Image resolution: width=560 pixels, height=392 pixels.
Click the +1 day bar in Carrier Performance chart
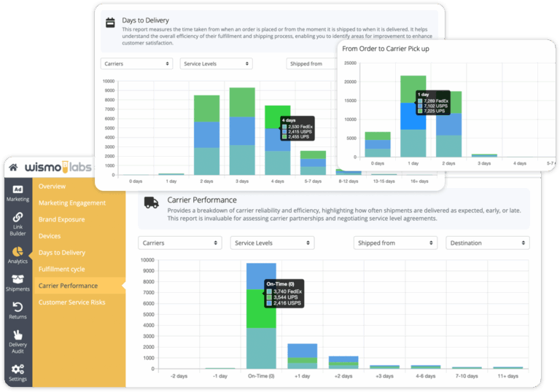click(302, 356)
